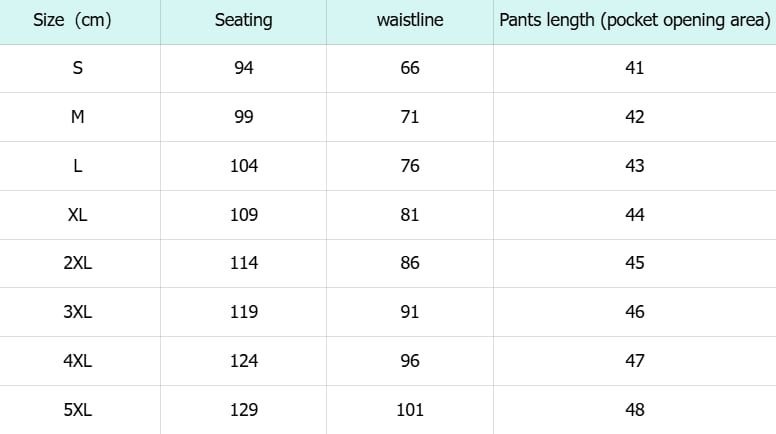The width and height of the screenshot is (776, 434).
Task: Click the waistline value 101
Action: [x=410, y=410]
